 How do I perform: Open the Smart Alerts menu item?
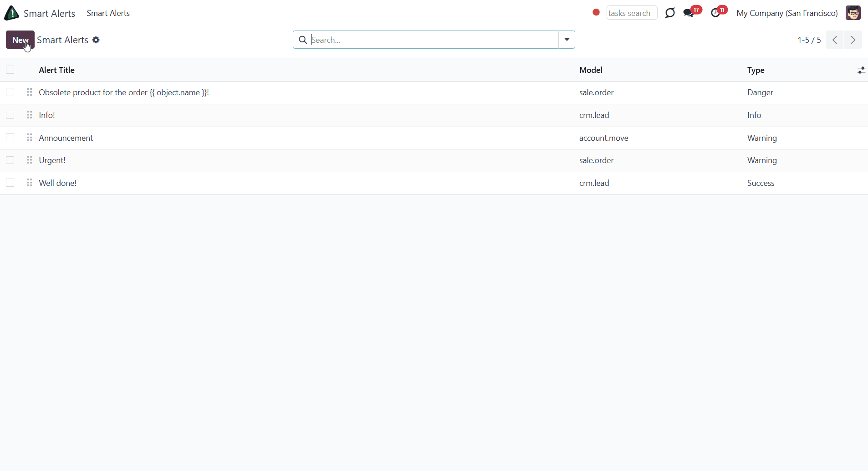pos(108,13)
